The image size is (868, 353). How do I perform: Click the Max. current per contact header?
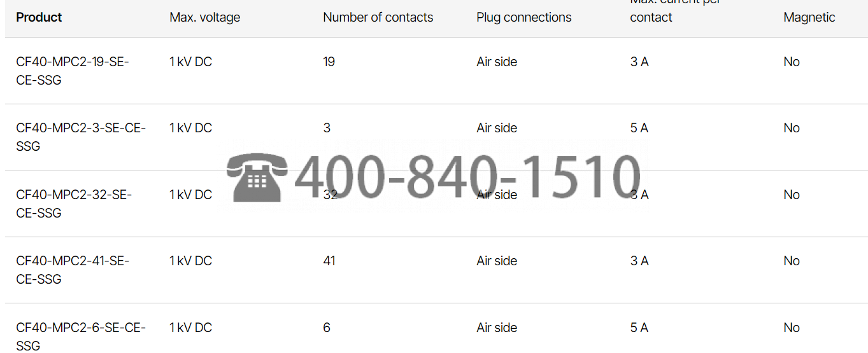point(675,10)
